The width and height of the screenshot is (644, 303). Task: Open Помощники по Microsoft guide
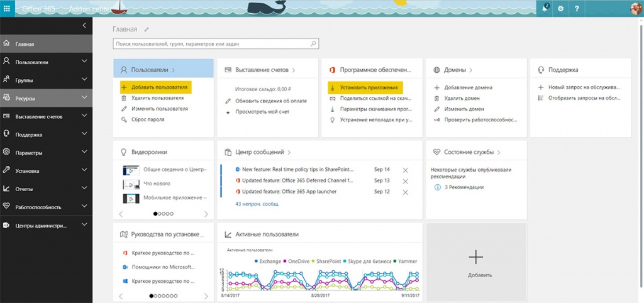(x=164, y=267)
